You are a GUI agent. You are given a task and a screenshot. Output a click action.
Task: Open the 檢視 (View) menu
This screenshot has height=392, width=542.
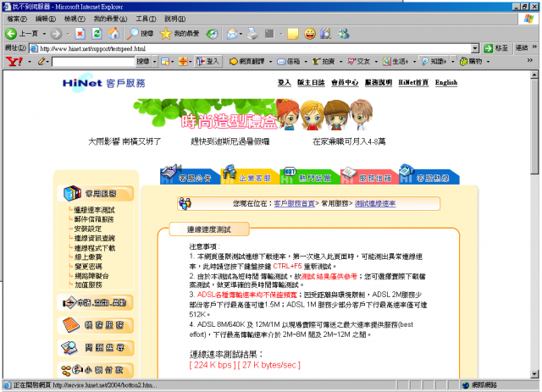pos(75,19)
